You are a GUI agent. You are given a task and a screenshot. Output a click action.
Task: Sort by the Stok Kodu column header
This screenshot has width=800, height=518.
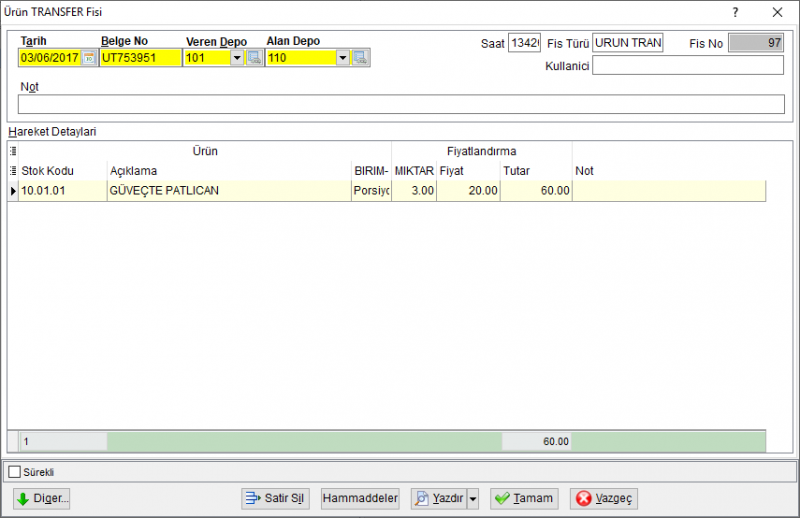63,170
